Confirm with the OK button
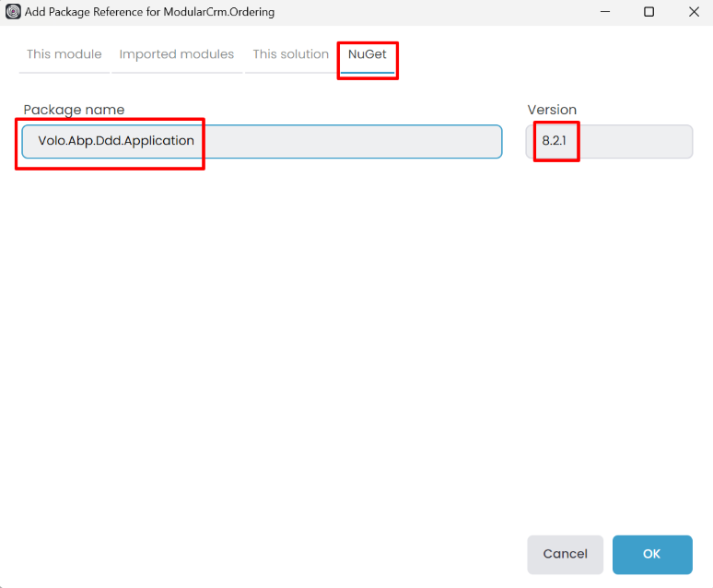The image size is (713, 588). click(x=651, y=554)
